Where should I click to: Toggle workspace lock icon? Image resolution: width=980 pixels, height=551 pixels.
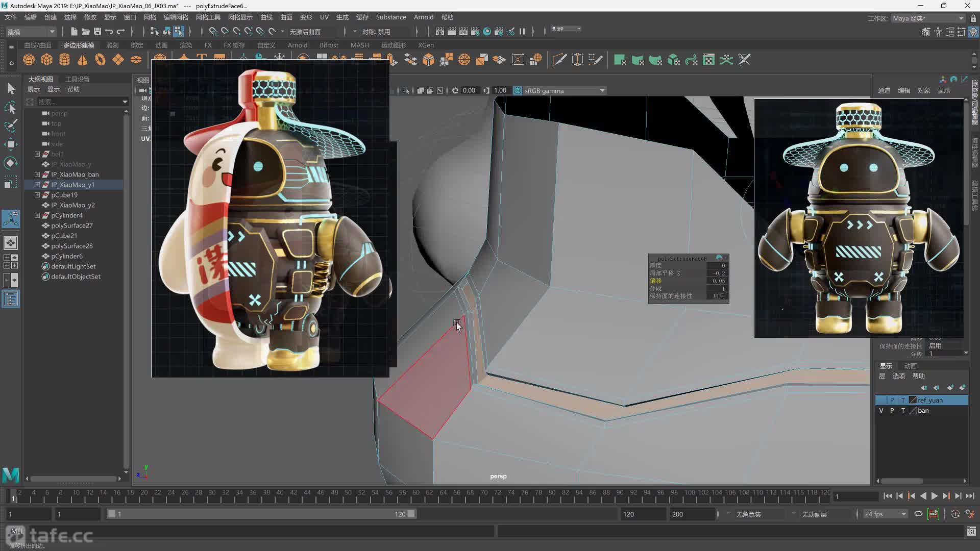pyautogui.click(x=973, y=18)
